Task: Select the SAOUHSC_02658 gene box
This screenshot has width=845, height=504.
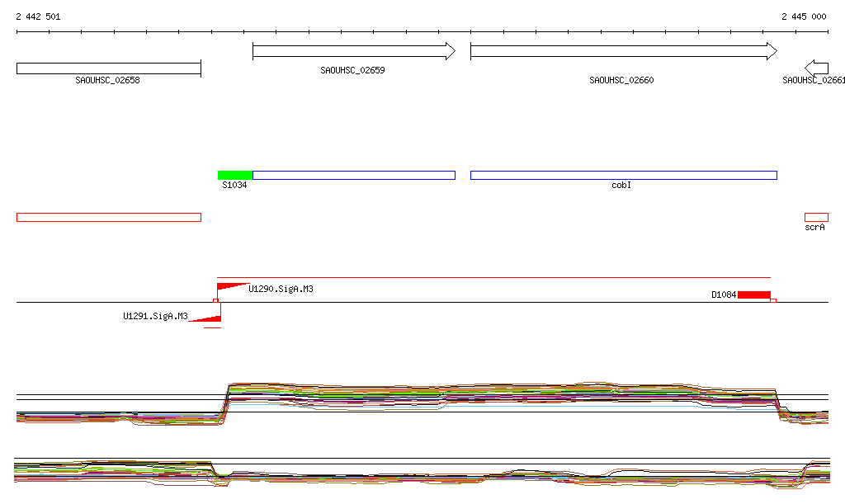Action: pos(108,68)
